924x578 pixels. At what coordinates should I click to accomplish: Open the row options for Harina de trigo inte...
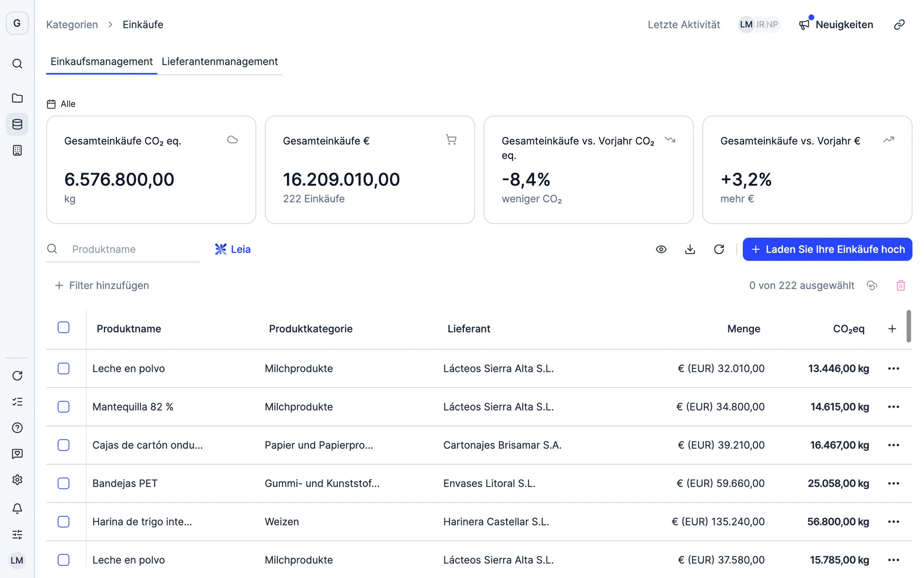coord(893,522)
